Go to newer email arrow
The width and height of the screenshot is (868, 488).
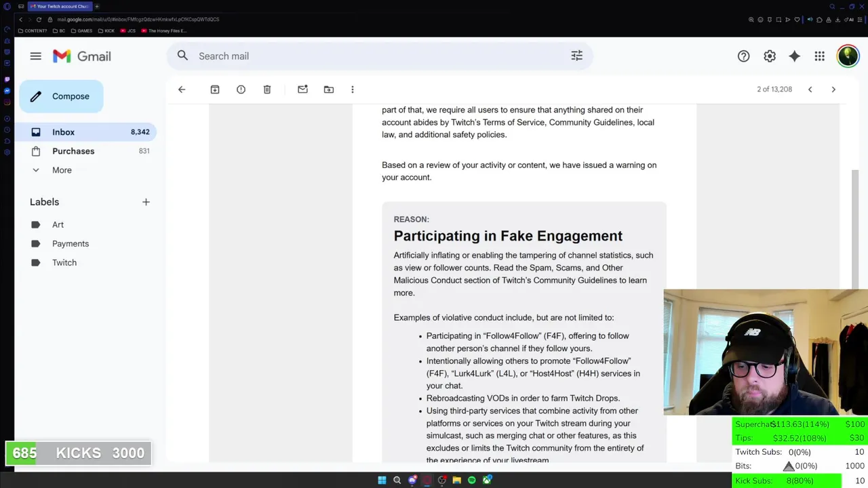pos(810,89)
